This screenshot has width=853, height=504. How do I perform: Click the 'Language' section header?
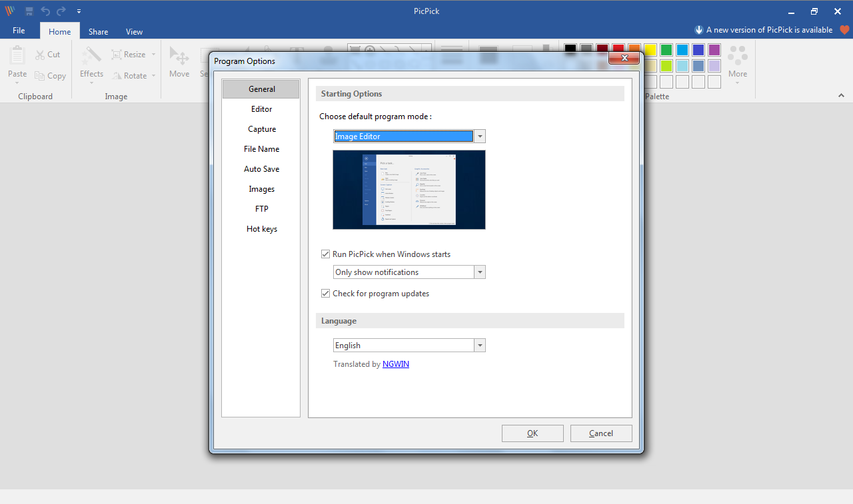tap(470, 321)
